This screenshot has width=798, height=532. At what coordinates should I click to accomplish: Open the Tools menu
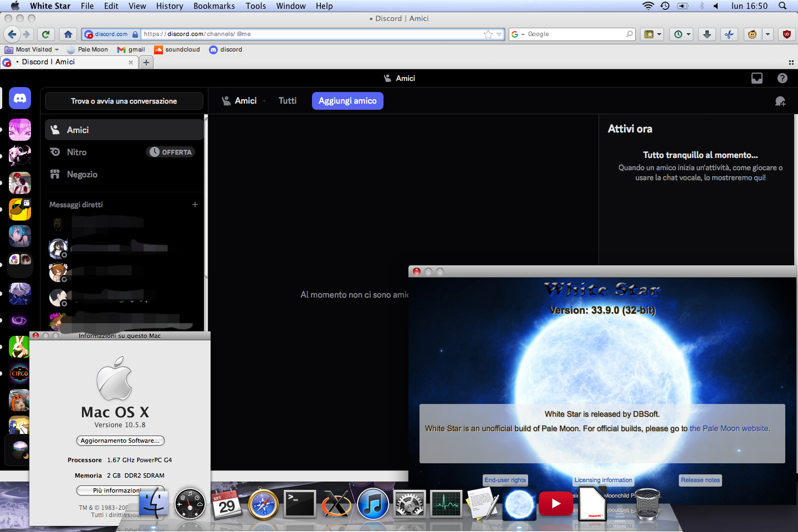(x=255, y=6)
